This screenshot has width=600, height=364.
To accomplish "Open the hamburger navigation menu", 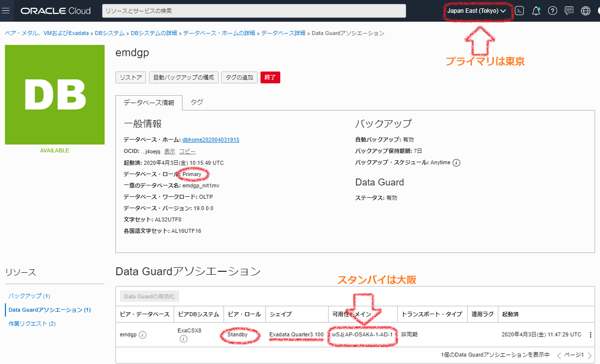I will click(6, 10).
